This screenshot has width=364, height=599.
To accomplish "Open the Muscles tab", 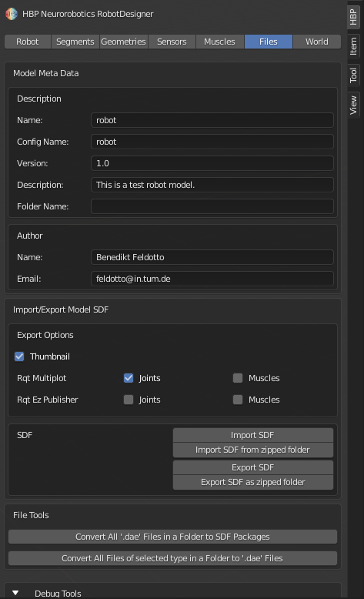I will (219, 42).
